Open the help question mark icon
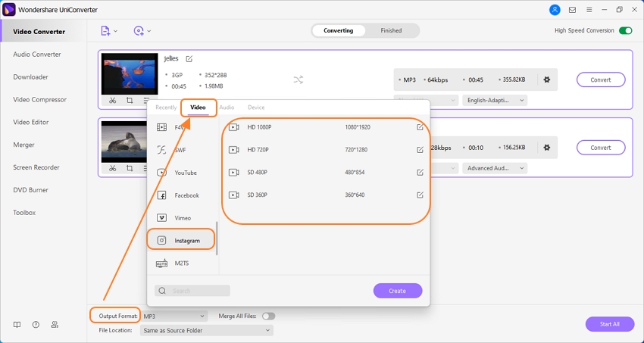Screen dimensions: 644x343 pyautogui.click(x=36, y=324)
